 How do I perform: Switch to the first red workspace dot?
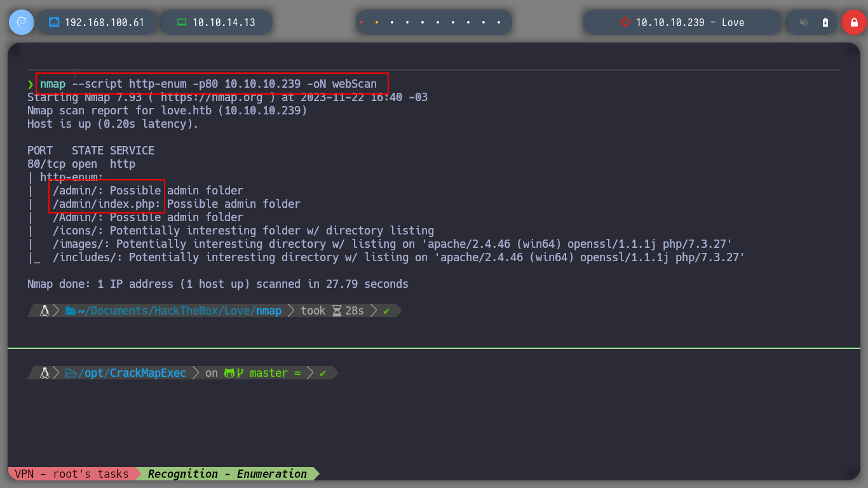362,22
